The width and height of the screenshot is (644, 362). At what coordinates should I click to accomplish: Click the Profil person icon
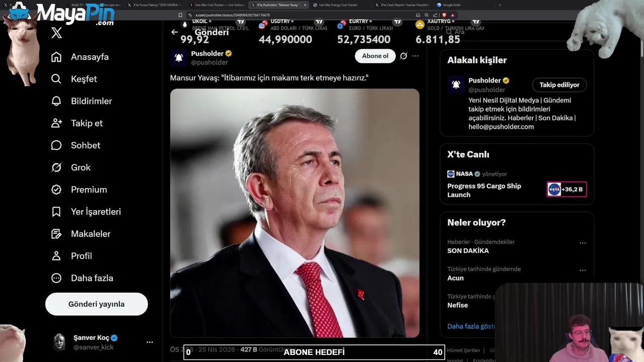[x=56, y=256]
